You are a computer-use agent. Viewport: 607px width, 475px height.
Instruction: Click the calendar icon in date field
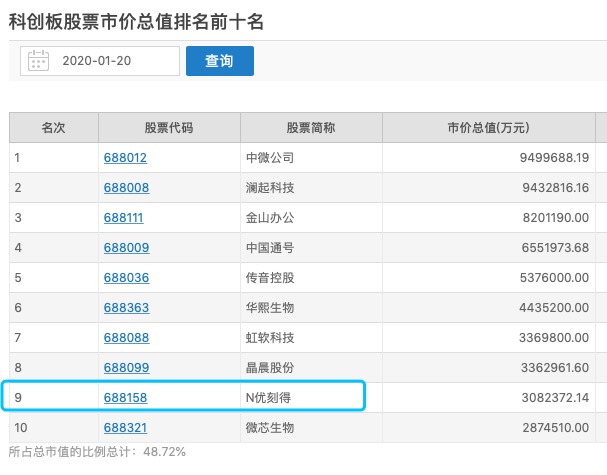click(x=39, y=61)
